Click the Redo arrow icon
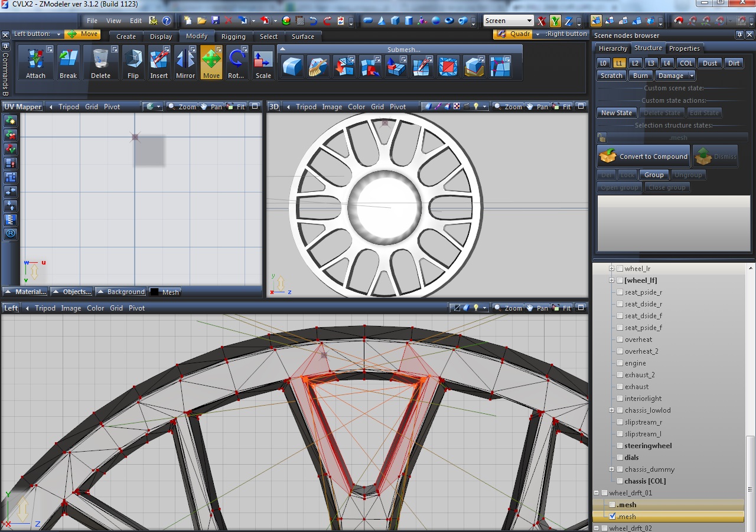 coord(327,21)
